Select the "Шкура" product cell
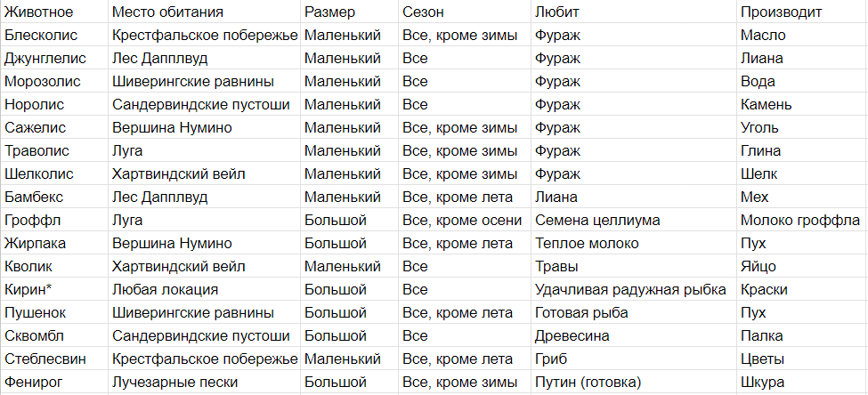This screenshot has width=868, height=395. tap(762, 383)
